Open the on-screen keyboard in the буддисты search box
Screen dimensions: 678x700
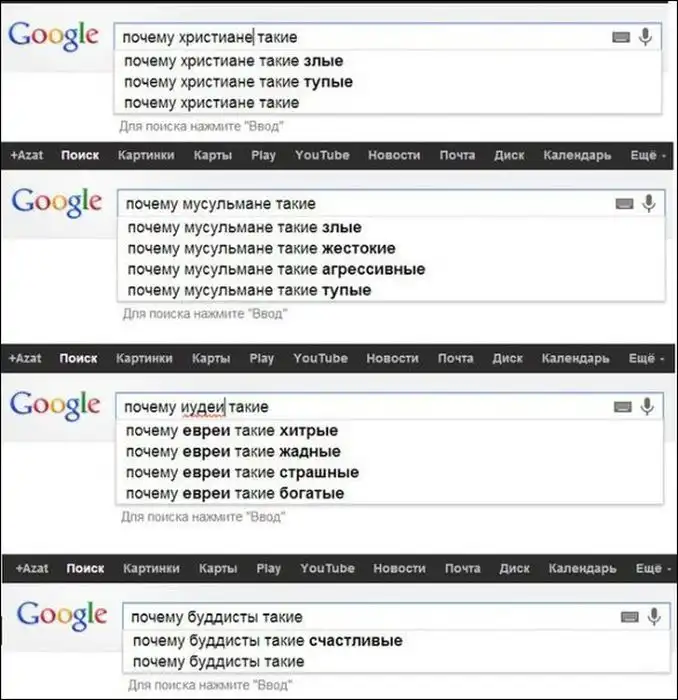point(630,616)
